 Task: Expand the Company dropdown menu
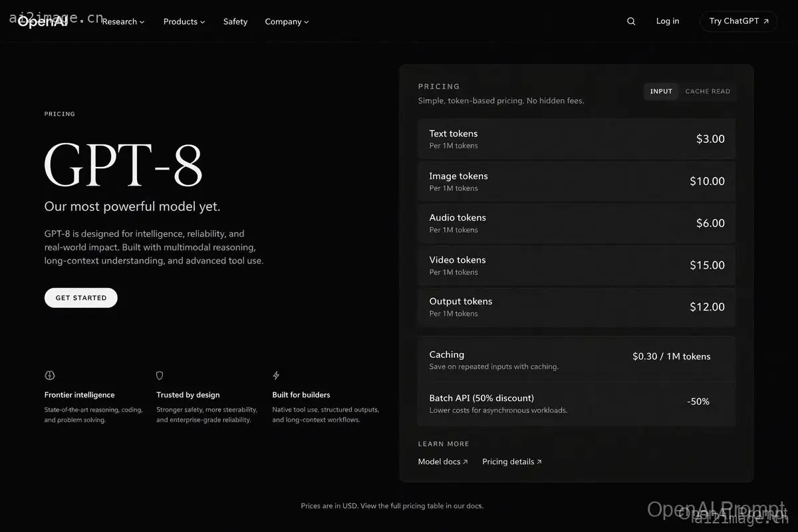[x=287, y=21]
